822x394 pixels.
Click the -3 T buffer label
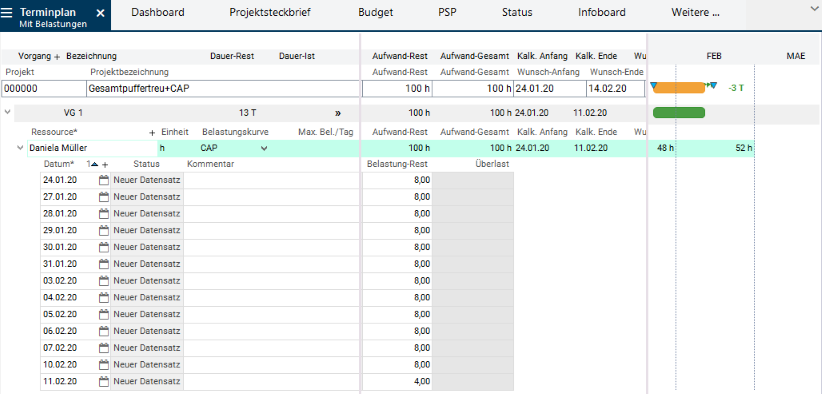pos(736,89)
